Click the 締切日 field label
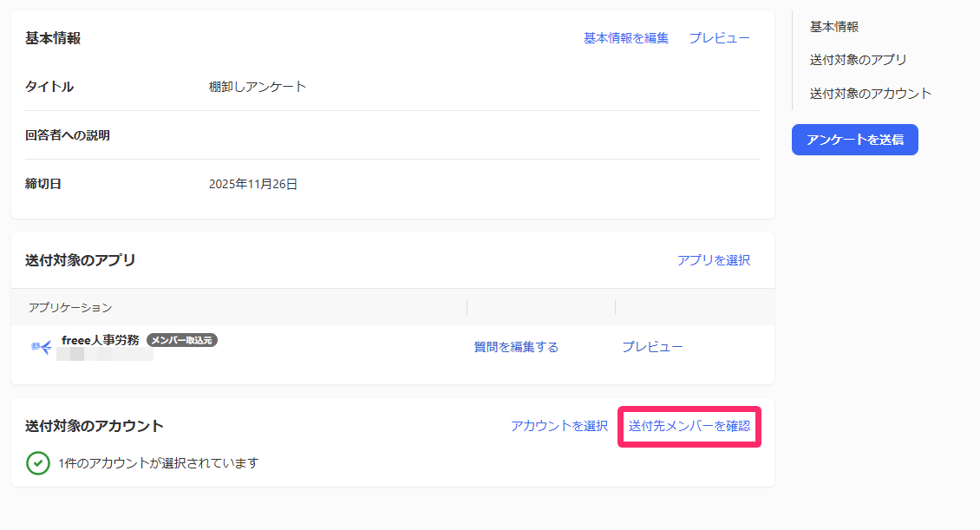This screenshot has width=980, height=530. click(x=43, y=185)
